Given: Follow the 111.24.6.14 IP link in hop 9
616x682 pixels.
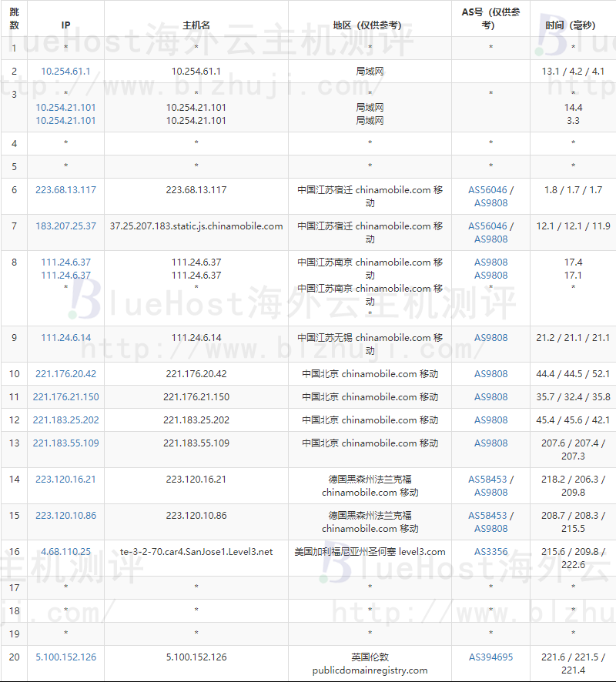Looking at the screenshot, I should (x=65, y=337).
